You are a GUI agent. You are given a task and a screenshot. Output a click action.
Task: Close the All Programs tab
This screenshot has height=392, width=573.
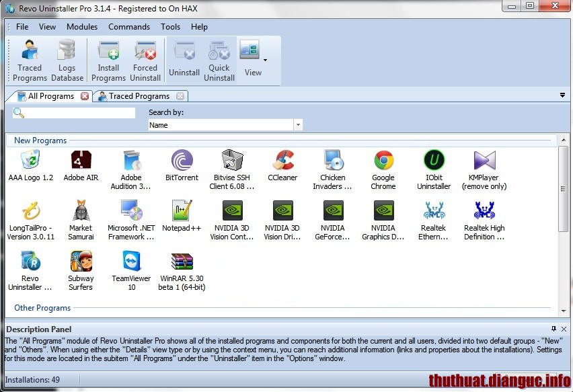pyautogui.click(x=85, y=96)
